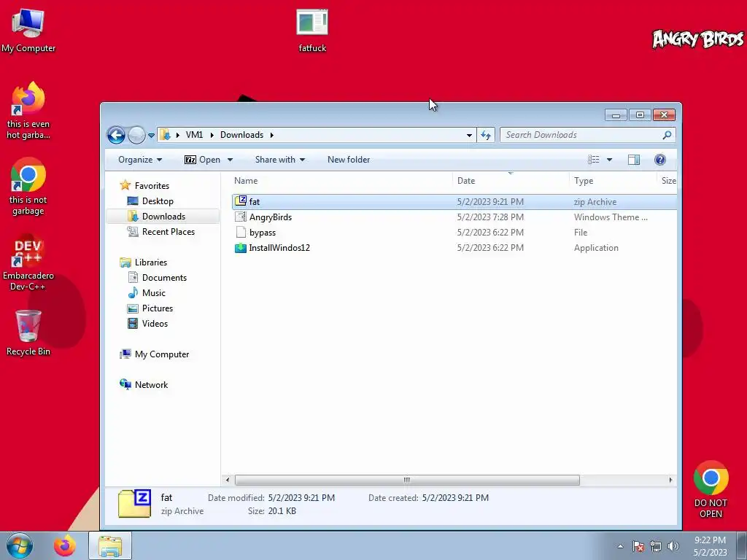Expand the arrow after VM1 in path
Viewport: 747px width, 560px height.
212,135
